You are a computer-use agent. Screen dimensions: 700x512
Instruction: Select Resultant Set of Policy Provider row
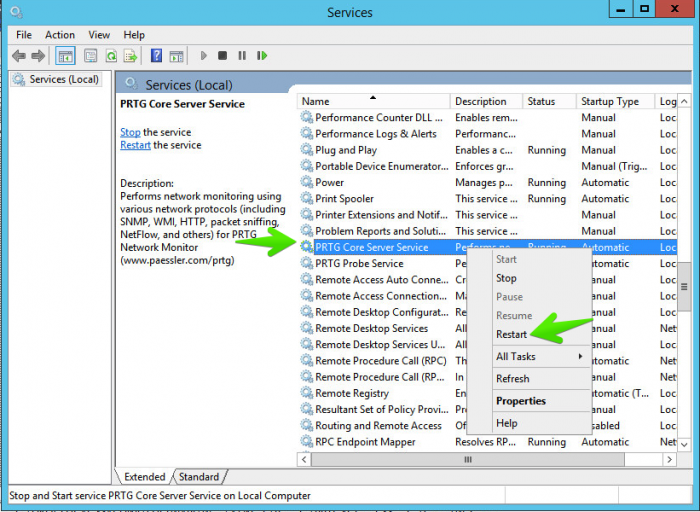click(488, 409)
